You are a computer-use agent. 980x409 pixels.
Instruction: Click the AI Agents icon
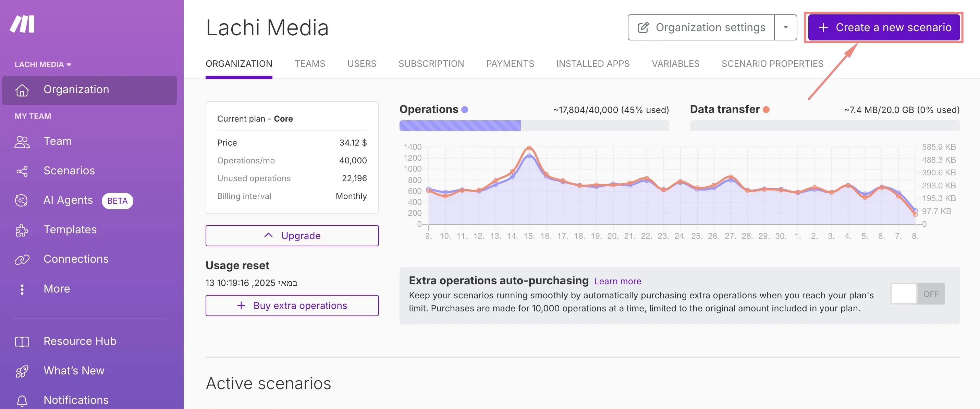[x=21, y=200]
